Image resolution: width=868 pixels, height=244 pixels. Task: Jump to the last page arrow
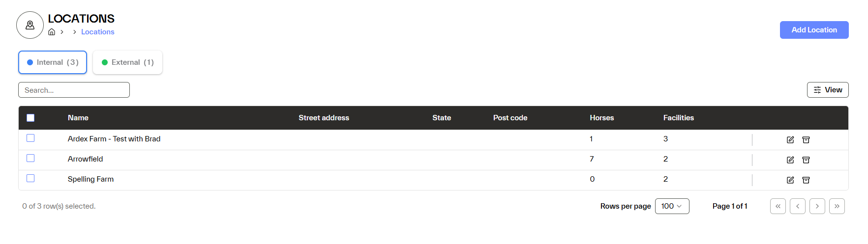coord(837,206)
